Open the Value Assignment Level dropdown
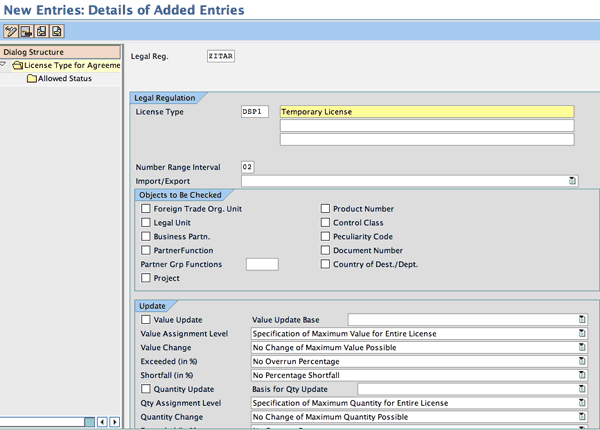This screenshot has width=600, height=430. pos(581,333)
